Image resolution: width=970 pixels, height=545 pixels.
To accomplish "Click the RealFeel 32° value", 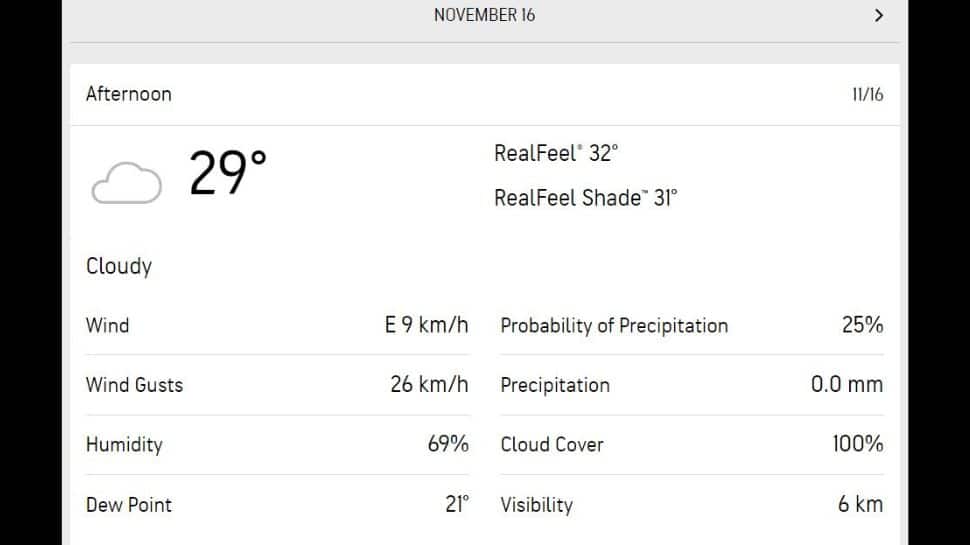I will (x=556, y=153).
